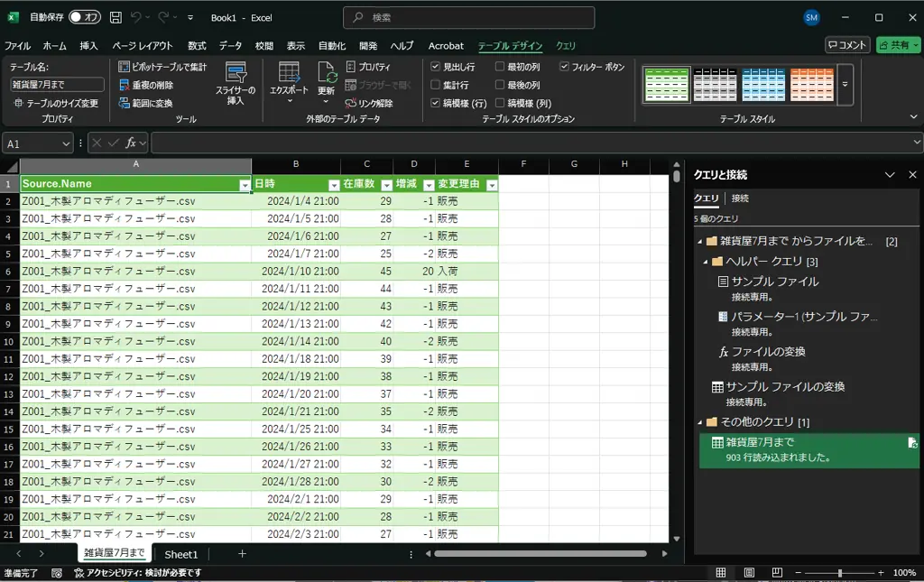The image size is (924, 582).
Task: Insert a Slicer (スライサーの挿入)
Action: (x=236, y=84)
